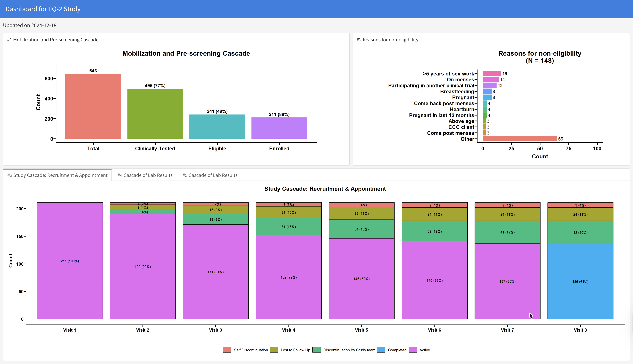Viewport: 633px width, 364px height.
Task: Click the Other bar showing 65
Action: point(520,139)
